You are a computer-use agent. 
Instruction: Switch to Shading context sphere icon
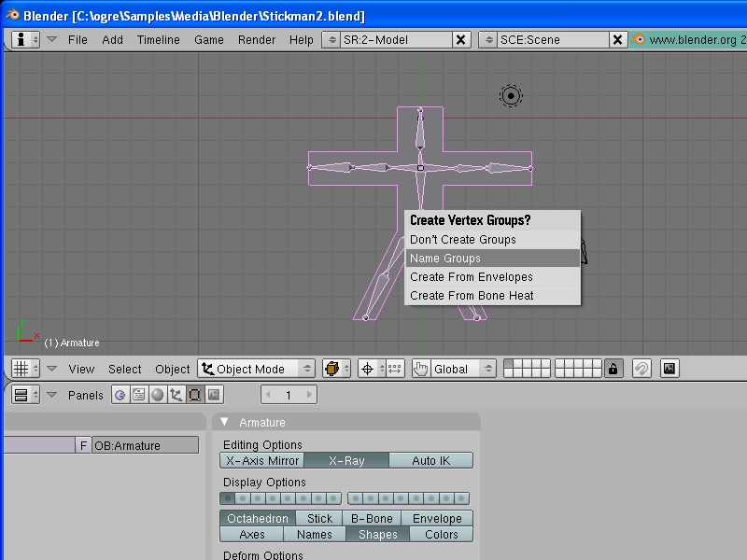click(157, 395)
